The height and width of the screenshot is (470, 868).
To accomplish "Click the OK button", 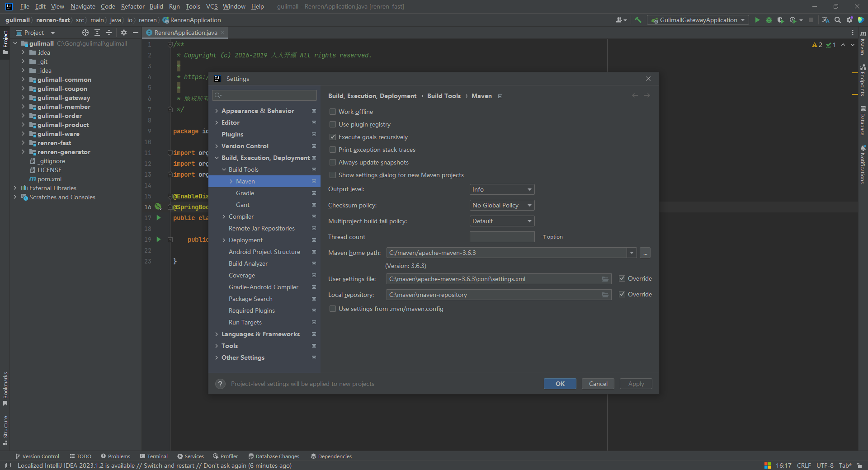I will coord(560,384).
